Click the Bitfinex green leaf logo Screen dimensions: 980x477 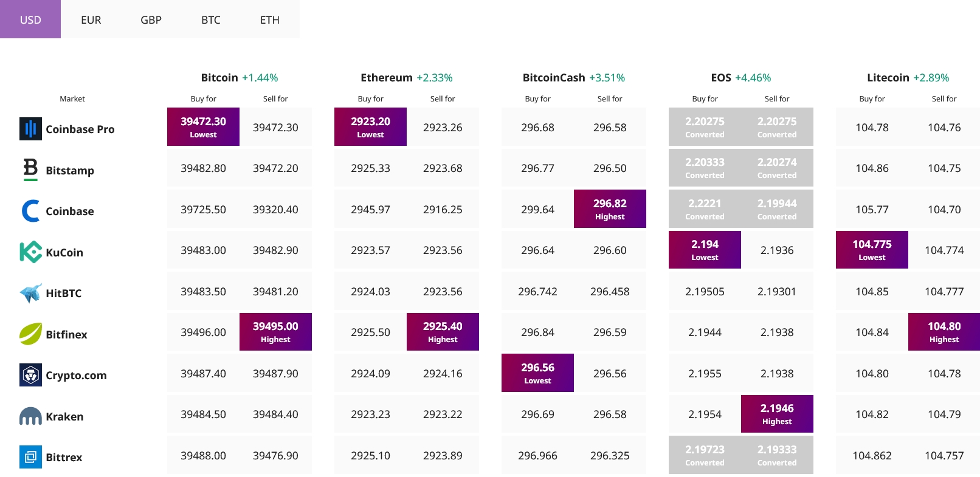tap(30, 334)
